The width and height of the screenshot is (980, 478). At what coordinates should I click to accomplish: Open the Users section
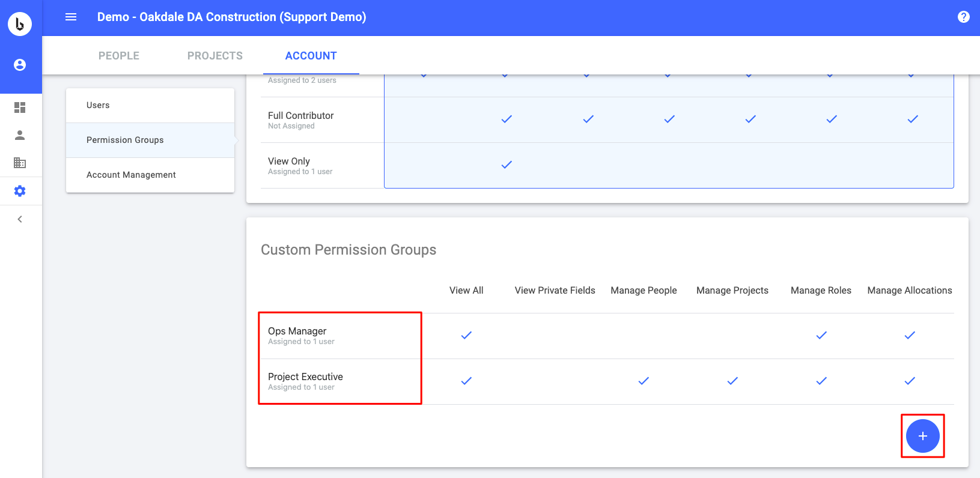[150, 105]
